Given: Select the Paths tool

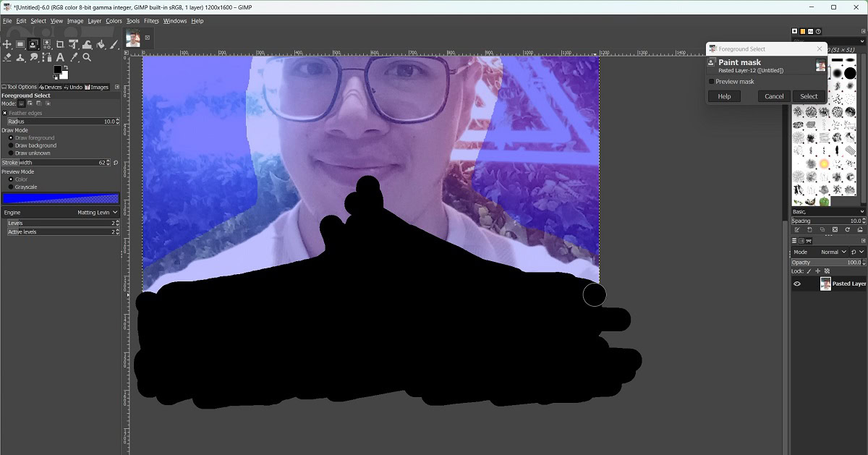Looking at the screenshot, I should tap(47, 57).
